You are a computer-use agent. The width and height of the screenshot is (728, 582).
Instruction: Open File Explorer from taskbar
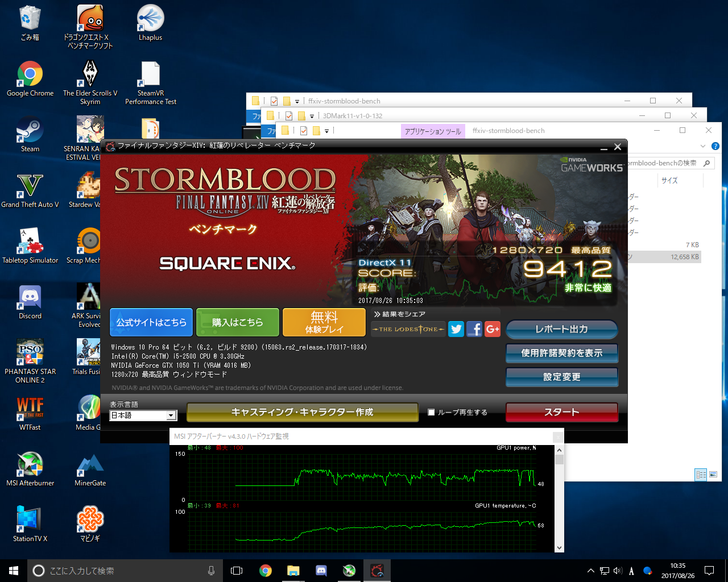coord(293,571)
